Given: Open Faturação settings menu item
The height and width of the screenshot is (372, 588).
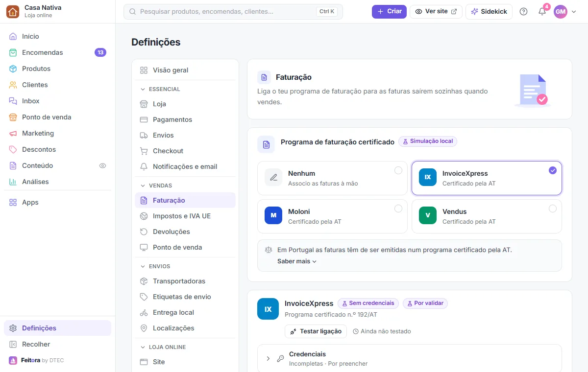Looking at the screenshot, I should [x=185, y=200].
